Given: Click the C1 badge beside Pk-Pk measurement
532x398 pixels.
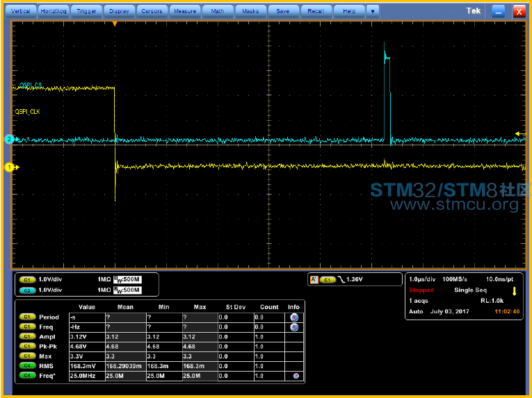Looking at the screenshot, I should coord(29,346).
